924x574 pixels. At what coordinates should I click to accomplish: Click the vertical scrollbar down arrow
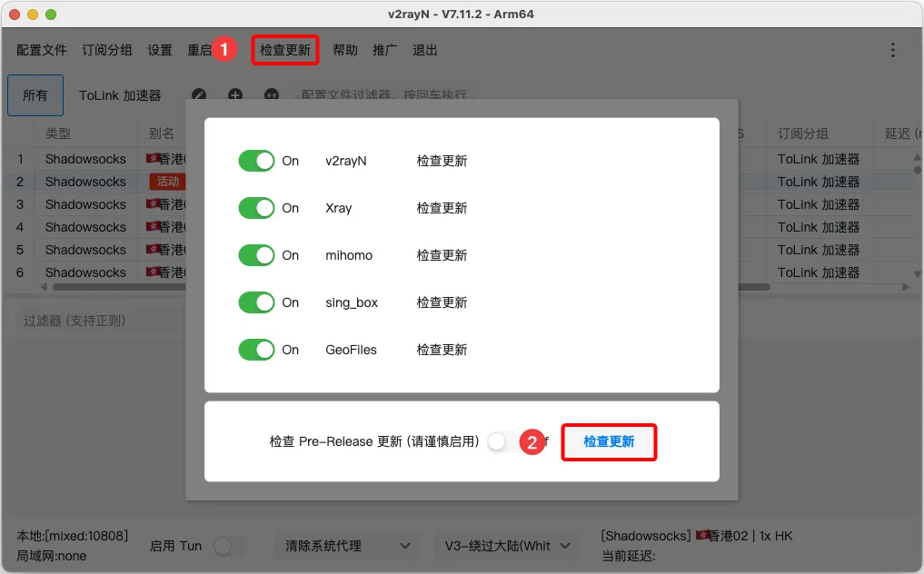(918, 273)
